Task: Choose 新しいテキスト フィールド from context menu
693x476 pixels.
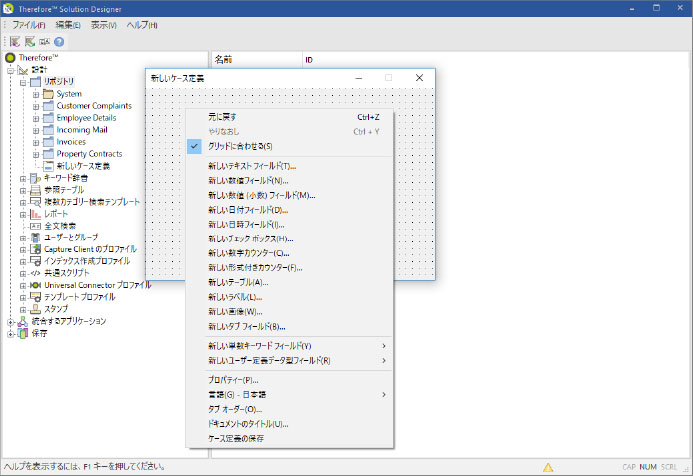Action: point(252,166)
